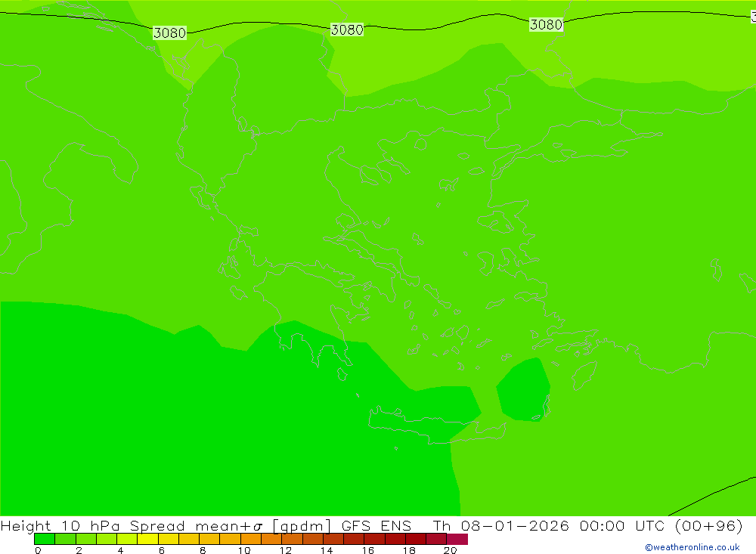Screen dimensions: 756x554
Task: Click the legend scale value '10'
Action: point(244,550)
